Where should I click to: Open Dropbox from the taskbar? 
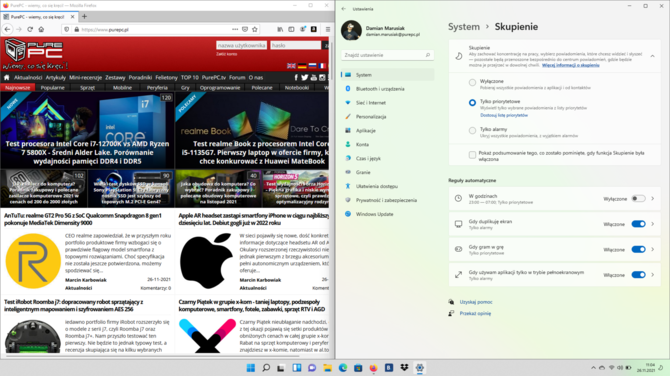[x=404, y=367]
